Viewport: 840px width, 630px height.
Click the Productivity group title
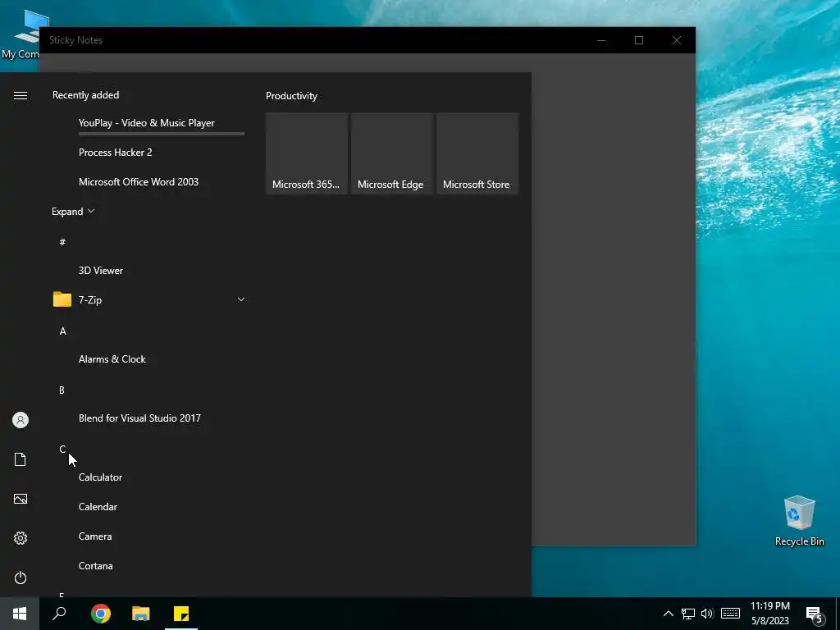click(291, 96)
